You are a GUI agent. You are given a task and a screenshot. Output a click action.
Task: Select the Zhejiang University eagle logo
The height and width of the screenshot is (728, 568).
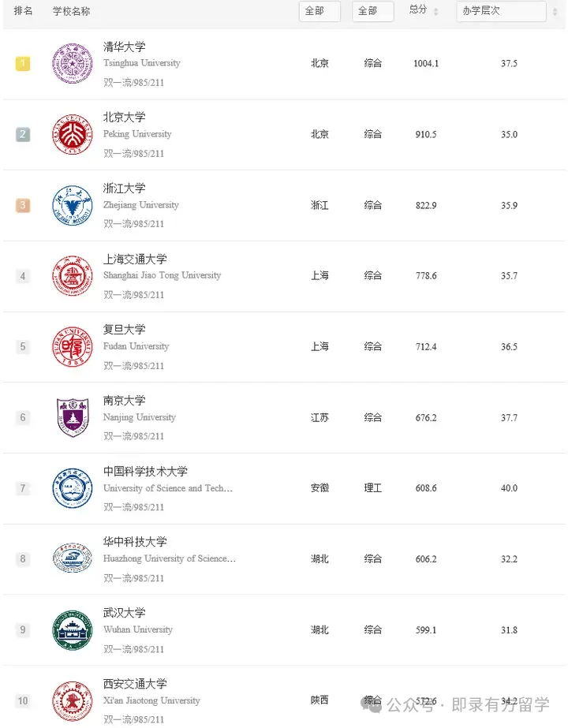(x=72, y=205)
